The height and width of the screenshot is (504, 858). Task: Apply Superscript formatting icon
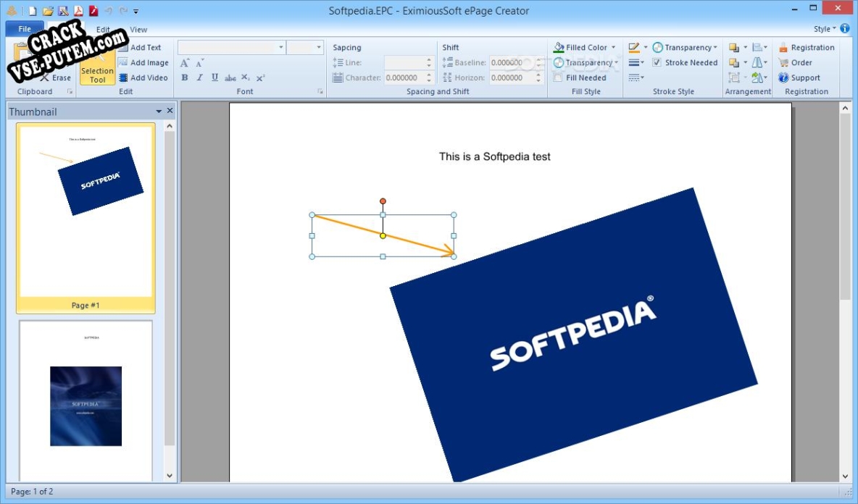[x=260, y=77]
